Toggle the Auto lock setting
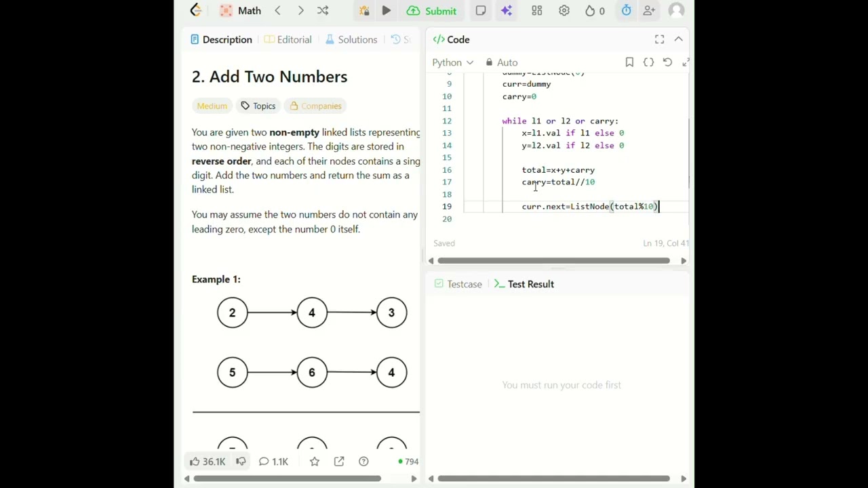This screenshot has height=488, width=868. 501,62
